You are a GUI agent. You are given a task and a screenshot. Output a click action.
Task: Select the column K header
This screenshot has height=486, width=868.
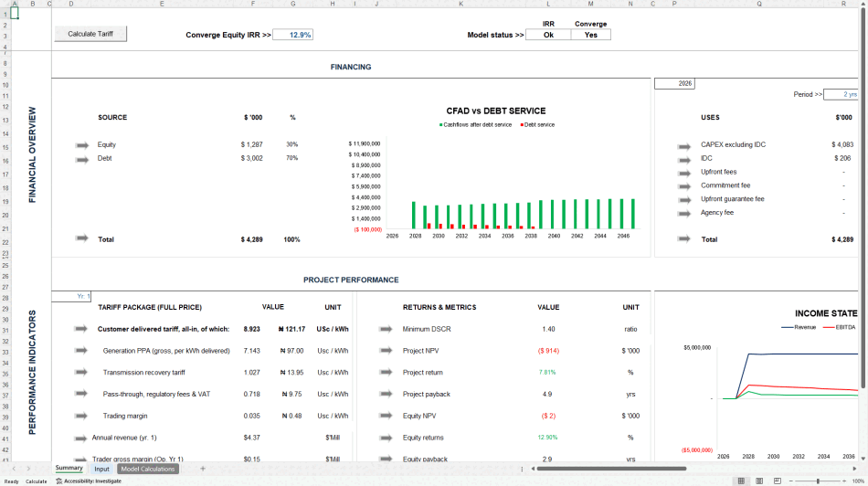pos(460,4)
